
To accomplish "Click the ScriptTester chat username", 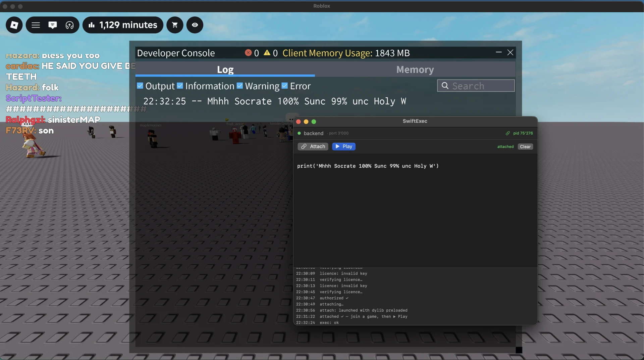I will tap(34, 98).
